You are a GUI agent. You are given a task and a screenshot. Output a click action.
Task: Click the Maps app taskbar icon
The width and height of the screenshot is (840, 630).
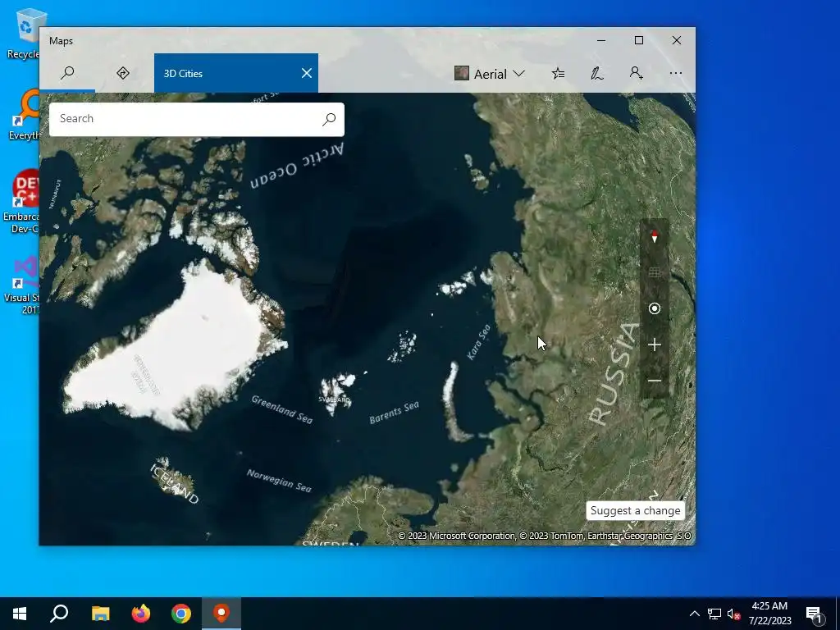[x=221, y=614]
